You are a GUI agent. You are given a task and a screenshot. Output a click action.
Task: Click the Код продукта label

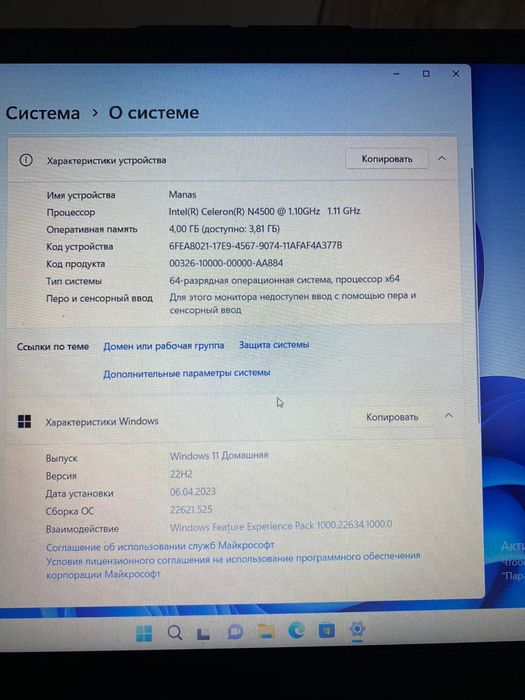coord(75,264)
